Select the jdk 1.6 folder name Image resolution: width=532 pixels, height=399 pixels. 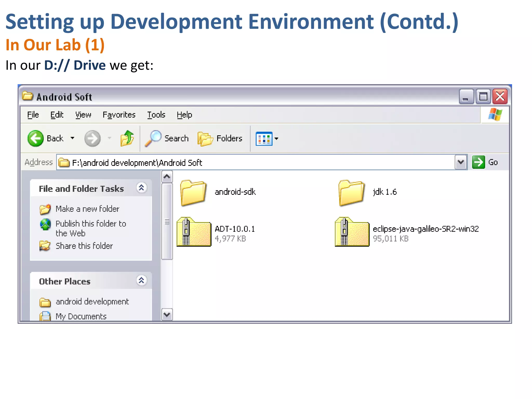(x=385, y=192)
